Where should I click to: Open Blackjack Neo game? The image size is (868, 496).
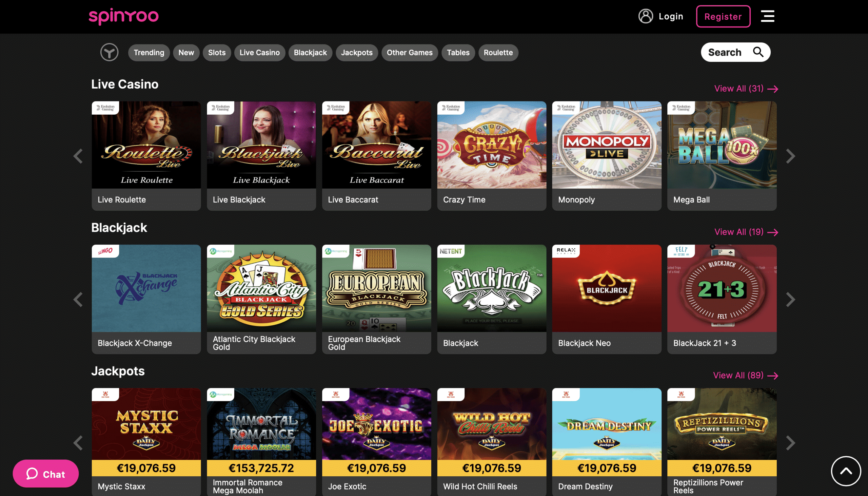[607, 299]
